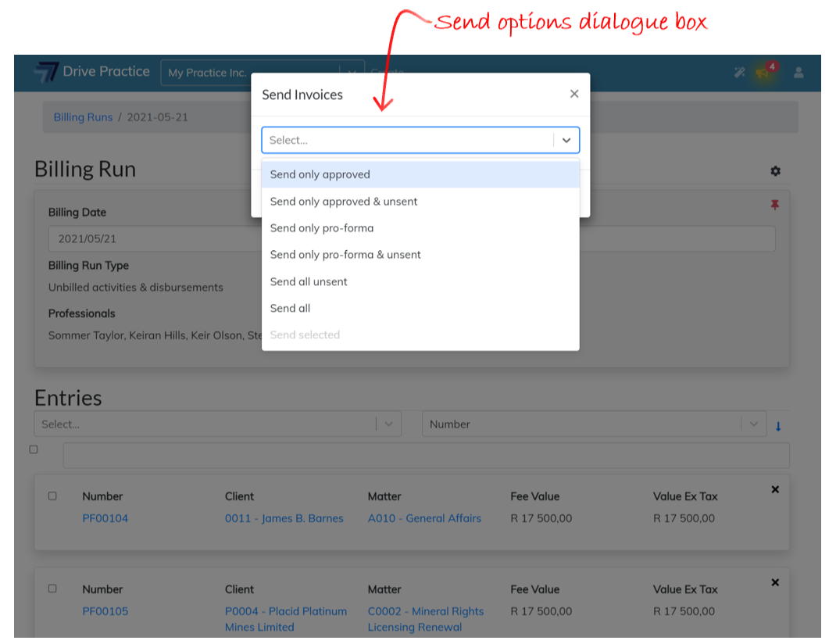Open notifications megaphone icon with badge

(x=763, y=73)
